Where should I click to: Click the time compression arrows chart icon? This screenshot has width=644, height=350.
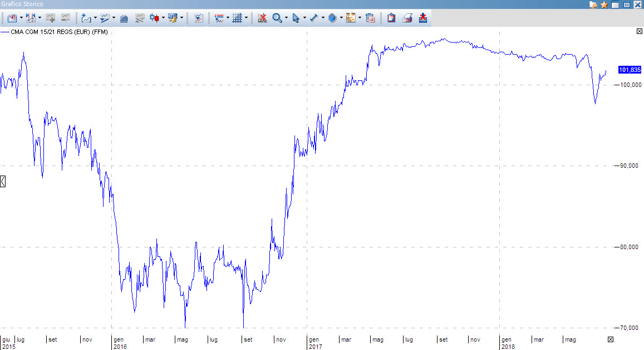(x=31, y=18)
